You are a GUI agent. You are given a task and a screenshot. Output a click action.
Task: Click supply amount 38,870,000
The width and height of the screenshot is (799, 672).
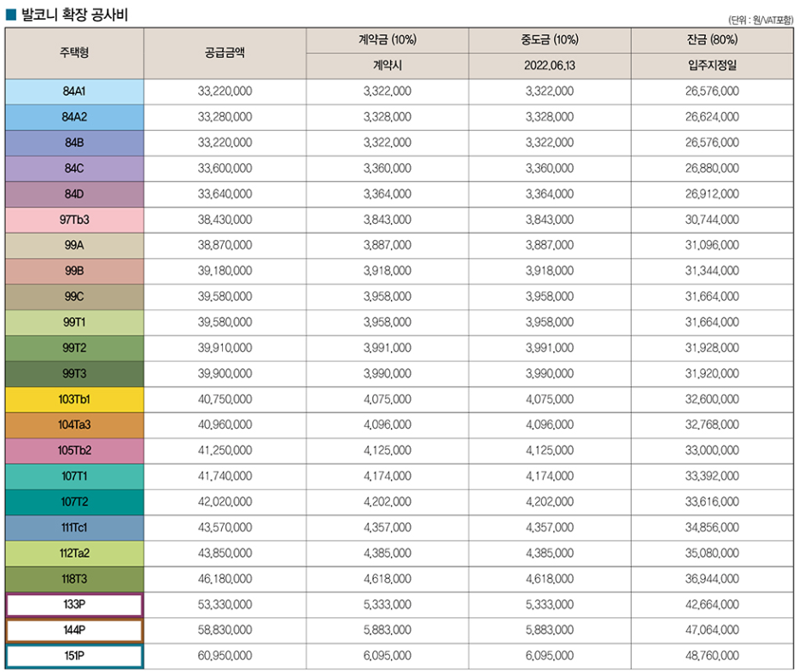[225, 246]
